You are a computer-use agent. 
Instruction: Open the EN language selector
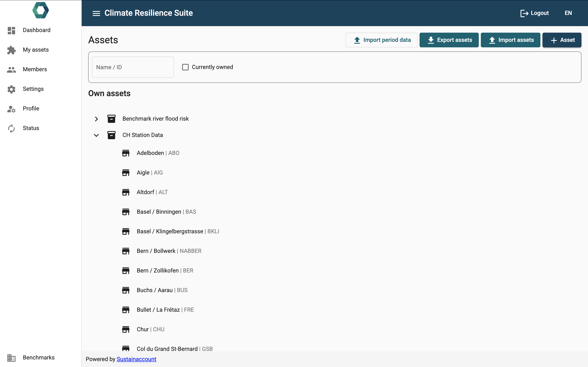[568, 13]
